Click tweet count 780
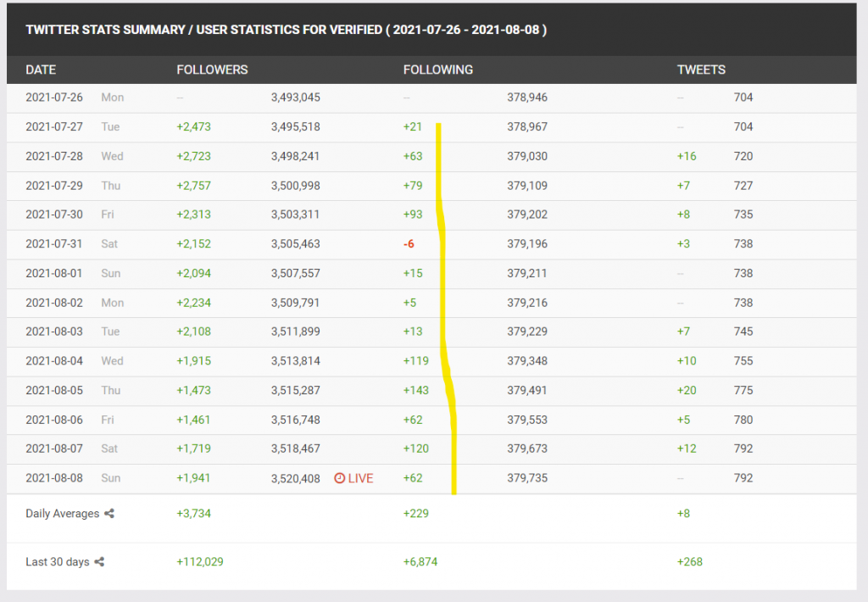Screen dimensions: 868x602 coord(743,420)
